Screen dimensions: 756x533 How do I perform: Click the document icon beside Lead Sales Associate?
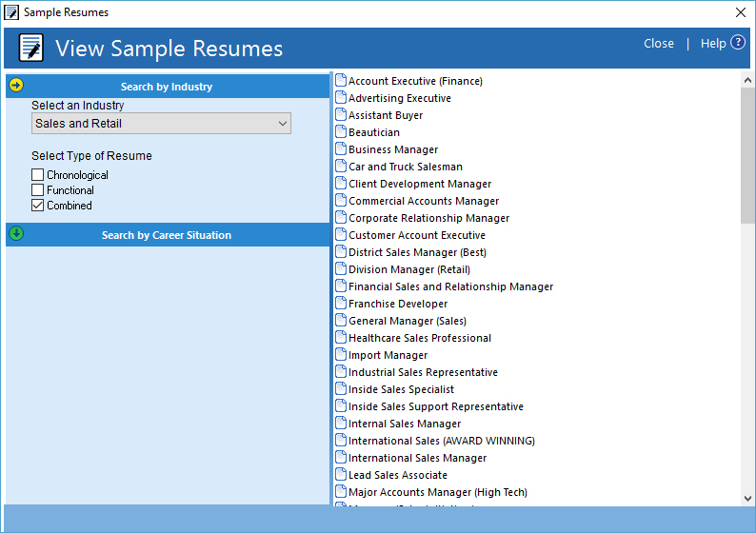[341, 475]
